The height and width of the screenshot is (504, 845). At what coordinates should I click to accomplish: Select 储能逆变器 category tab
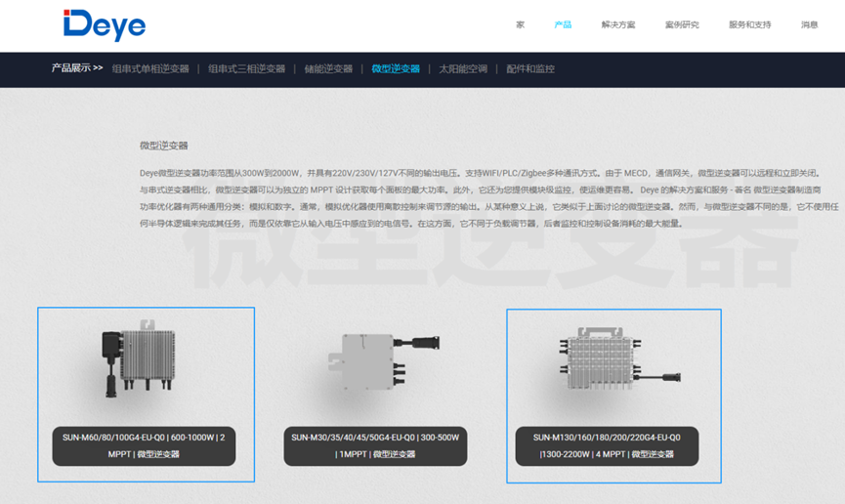click(328, 69)
